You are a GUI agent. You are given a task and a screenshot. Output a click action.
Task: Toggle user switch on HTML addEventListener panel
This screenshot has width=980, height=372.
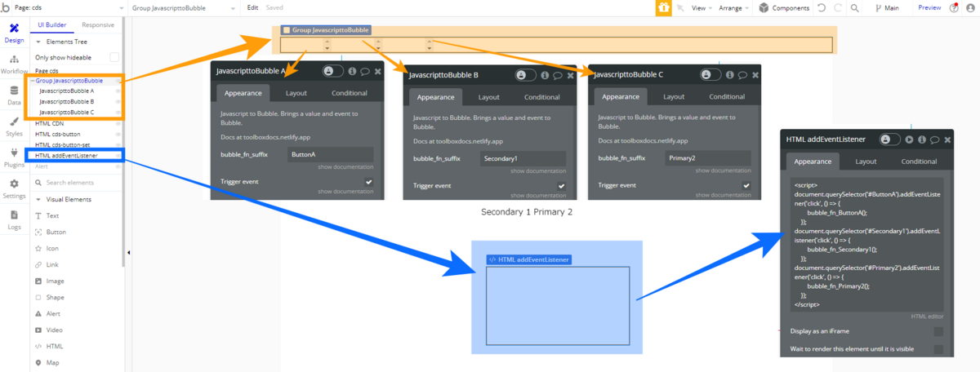tap(890, 139)
